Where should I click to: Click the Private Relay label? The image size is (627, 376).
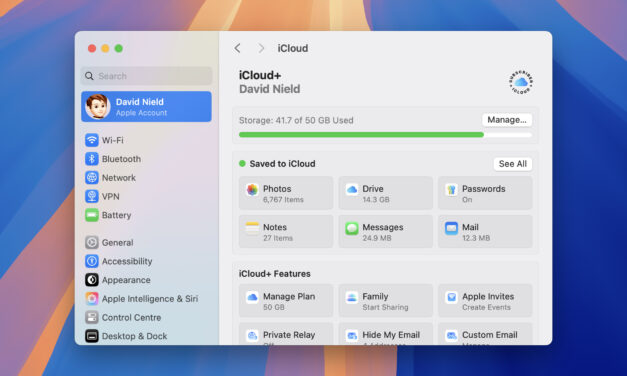click(289, 335)
